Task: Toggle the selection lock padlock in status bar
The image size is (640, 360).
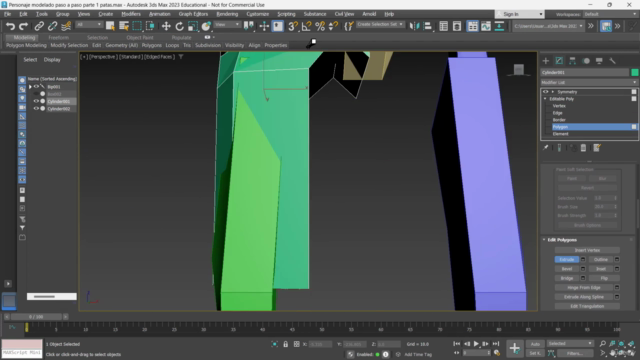Action: click(286, 344)
